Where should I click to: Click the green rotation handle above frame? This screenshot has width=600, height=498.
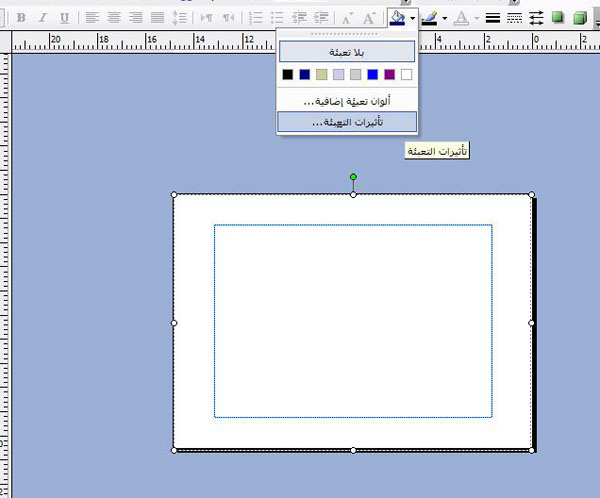point(353,177)
